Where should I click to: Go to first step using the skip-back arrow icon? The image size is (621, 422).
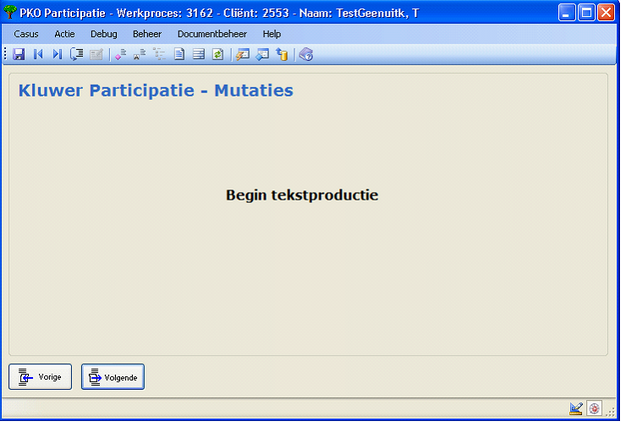click(x=38, y=54)
